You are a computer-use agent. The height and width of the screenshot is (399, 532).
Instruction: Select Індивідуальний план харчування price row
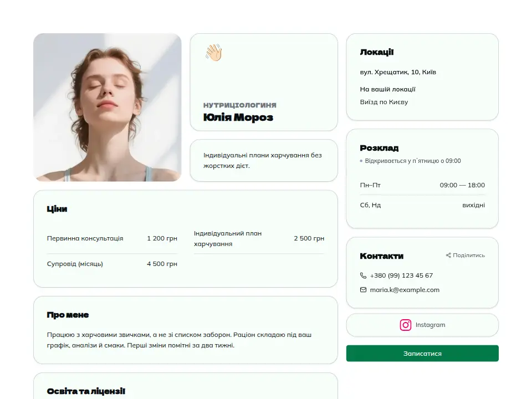point(259,238)
